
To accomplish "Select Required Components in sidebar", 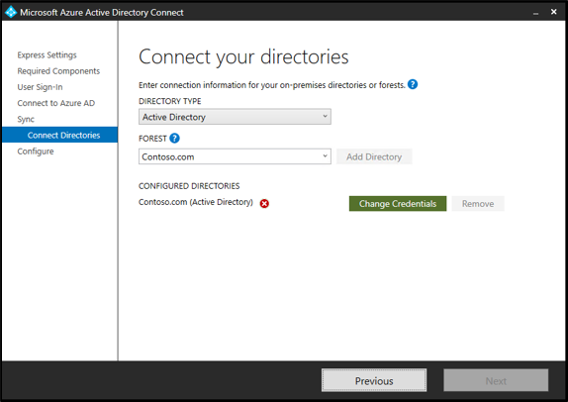I will click(59, 71).
